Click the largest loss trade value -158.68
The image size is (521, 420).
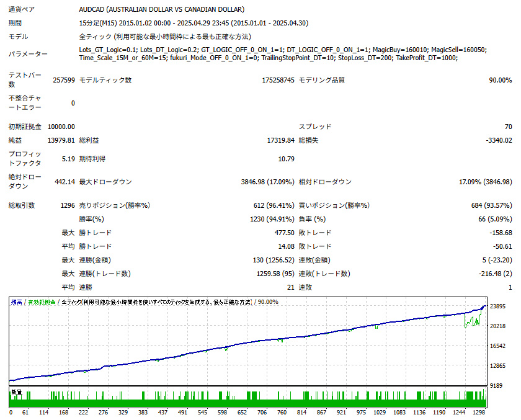[x=501, y=233]
